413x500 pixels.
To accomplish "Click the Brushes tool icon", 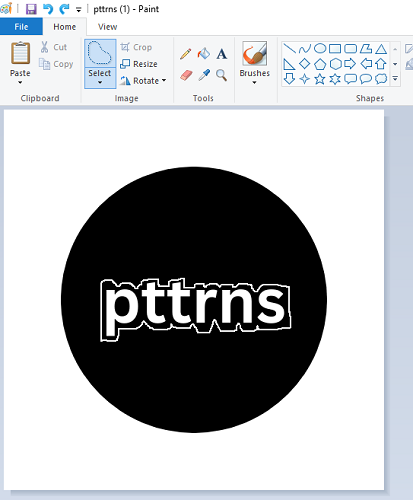I will tap(255, 53).
